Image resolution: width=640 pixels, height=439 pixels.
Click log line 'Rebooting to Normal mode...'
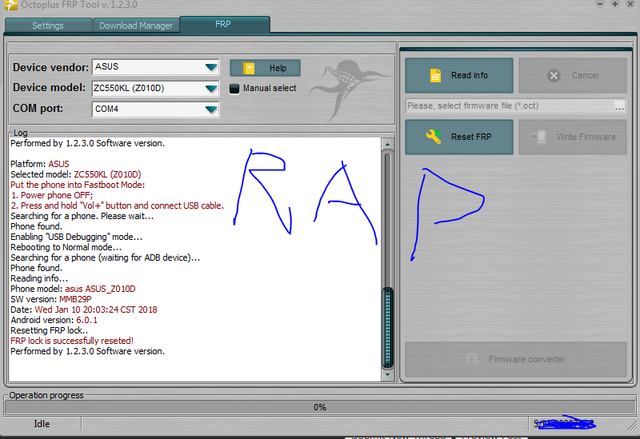66,247
